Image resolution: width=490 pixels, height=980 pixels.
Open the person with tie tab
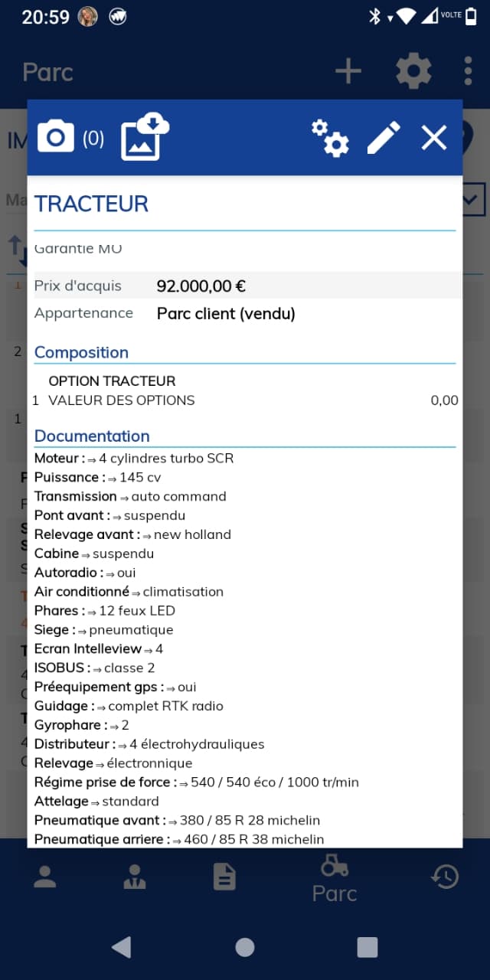point(135,877)
